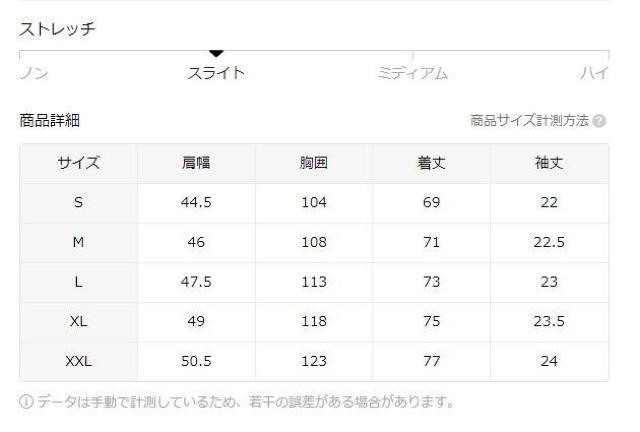
Task: Click the ミディアム stretch label
Action: (413, 73)
